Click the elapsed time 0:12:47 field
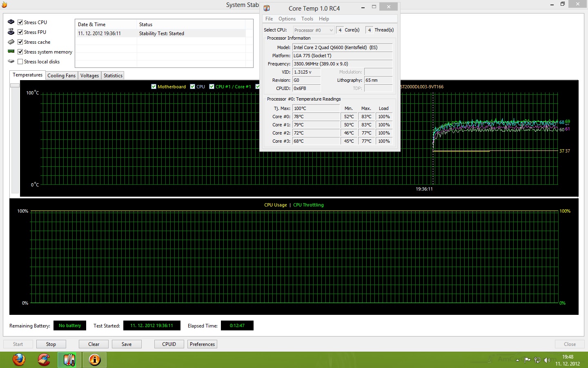The image size is (588, 368). pyautogui.click(x=237, y=325)
